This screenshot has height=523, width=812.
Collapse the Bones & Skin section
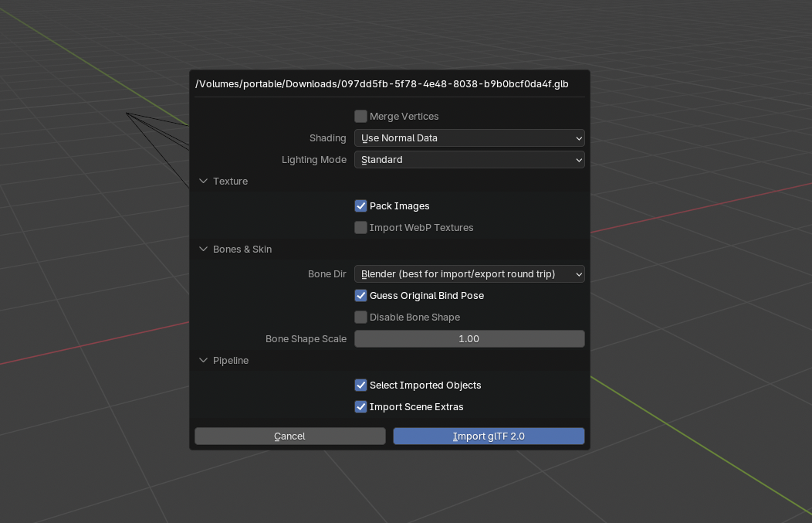(204, 250)
